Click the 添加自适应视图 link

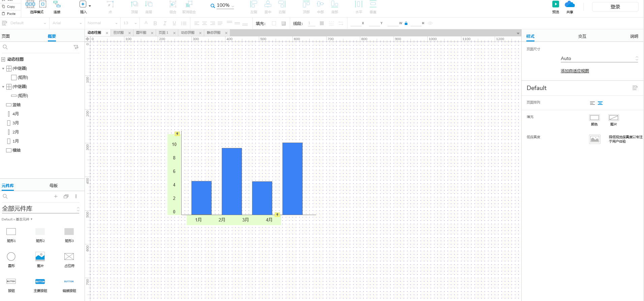coord(575,71)
